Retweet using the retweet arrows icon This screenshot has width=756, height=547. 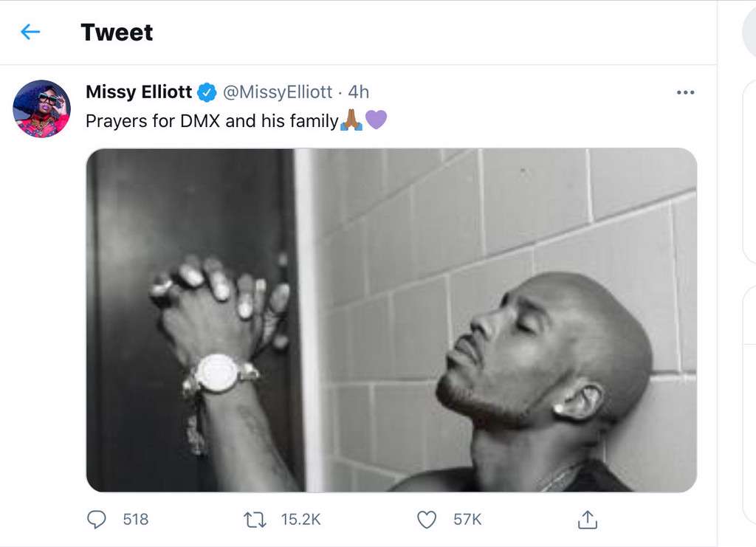pos(255,520)
